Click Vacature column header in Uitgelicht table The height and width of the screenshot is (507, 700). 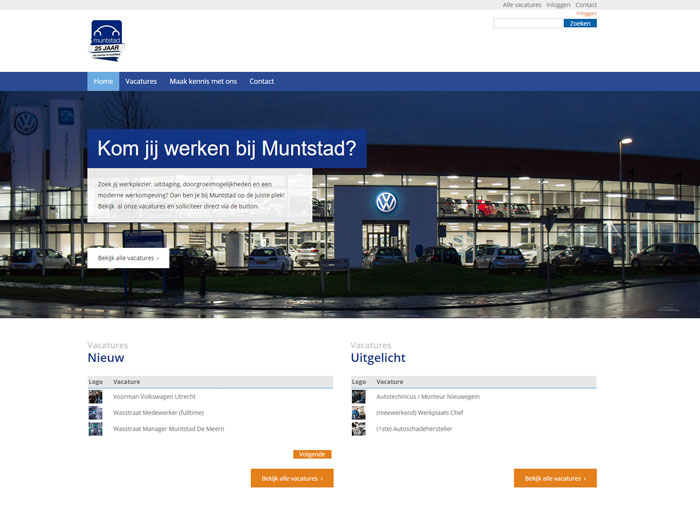[389, 382]
